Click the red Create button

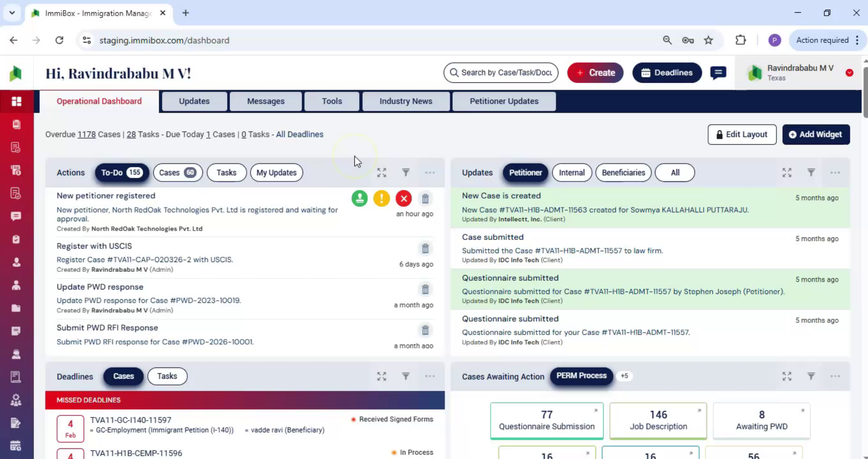[595, 73]
